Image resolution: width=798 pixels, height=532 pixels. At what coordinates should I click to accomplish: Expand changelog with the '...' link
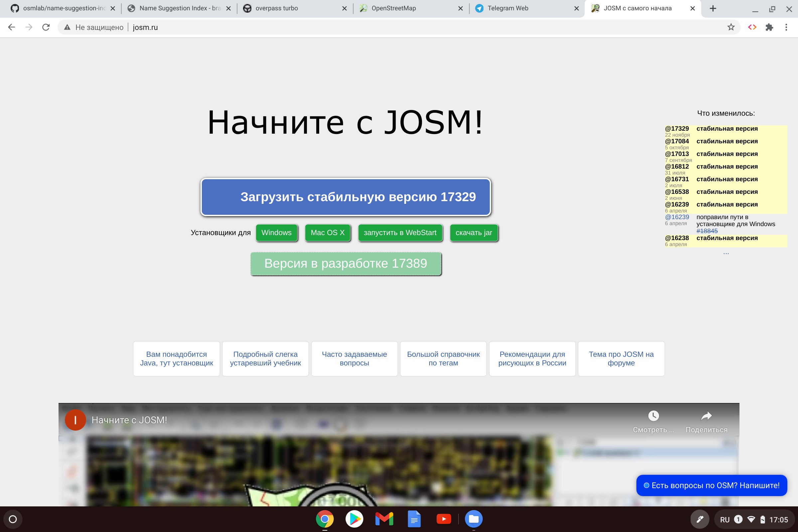pyautogui.click(x=726, y=253)
